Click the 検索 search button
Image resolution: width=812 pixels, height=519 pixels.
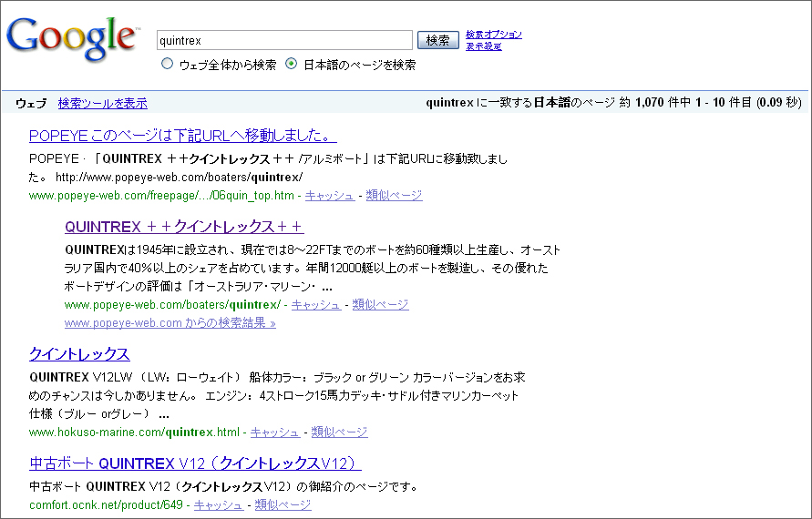pos(438,40)
